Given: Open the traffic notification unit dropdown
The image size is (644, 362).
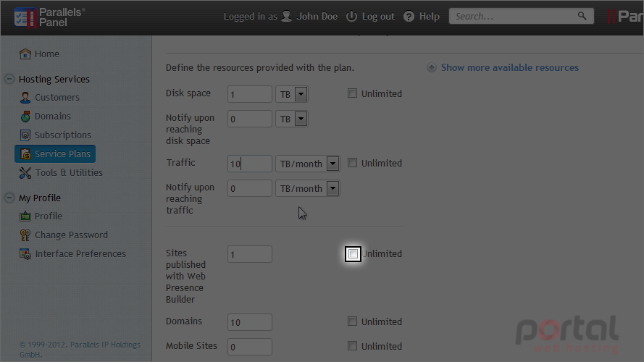Looking at the screenshot, I should (308, 188).
